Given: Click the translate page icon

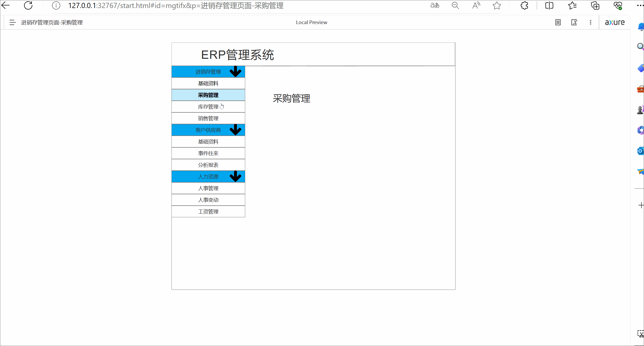Looking at the screenshot, I should click(x=435, y=5).
